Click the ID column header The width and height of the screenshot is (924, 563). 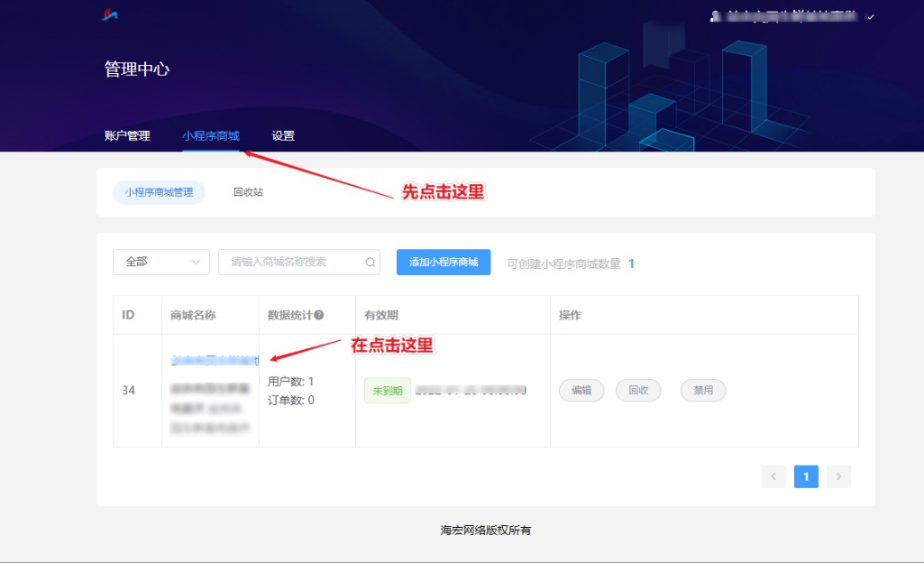[128, 315]
